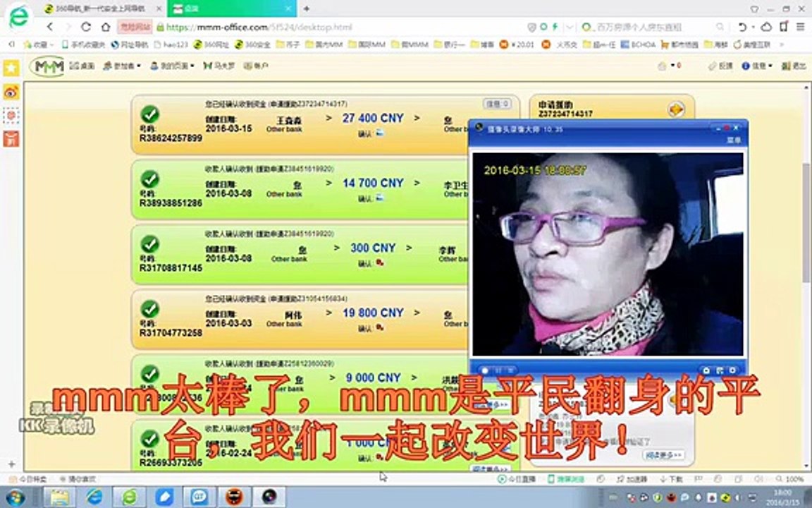
Task: Expand the 我的页面 dropdown menu
Action: point(172,66)
